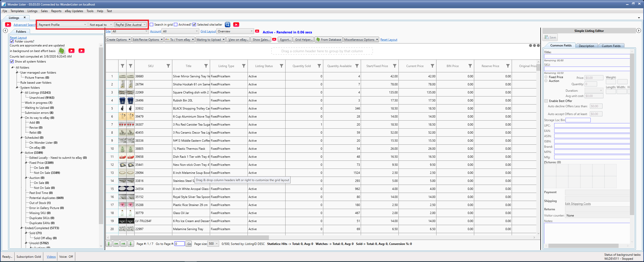Screen dimensions: 644x262
Task: Click the blue magnifier search icon
Action: [228, 25]
